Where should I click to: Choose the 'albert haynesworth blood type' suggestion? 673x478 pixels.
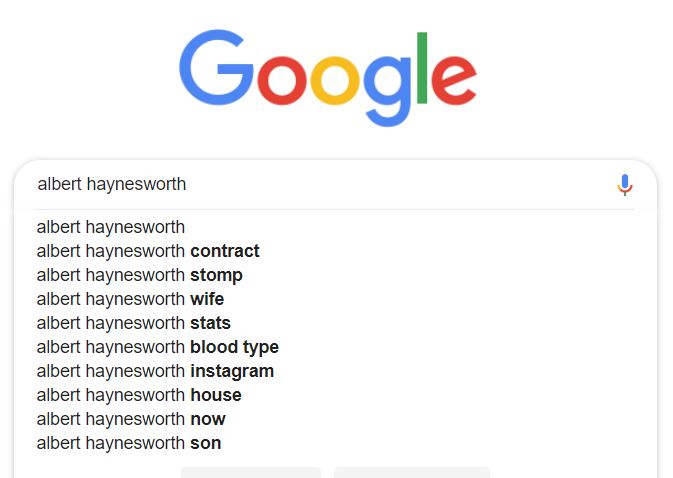coord(158,347)
